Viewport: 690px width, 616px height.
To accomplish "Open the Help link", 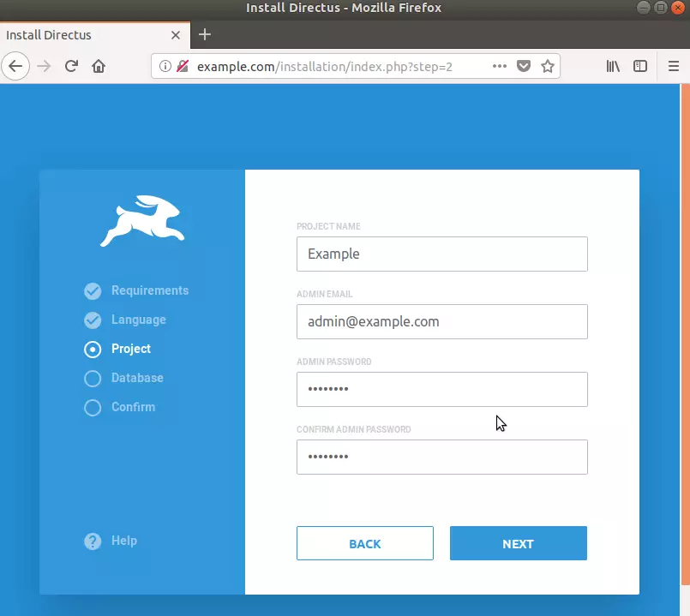I will point(124,541).
